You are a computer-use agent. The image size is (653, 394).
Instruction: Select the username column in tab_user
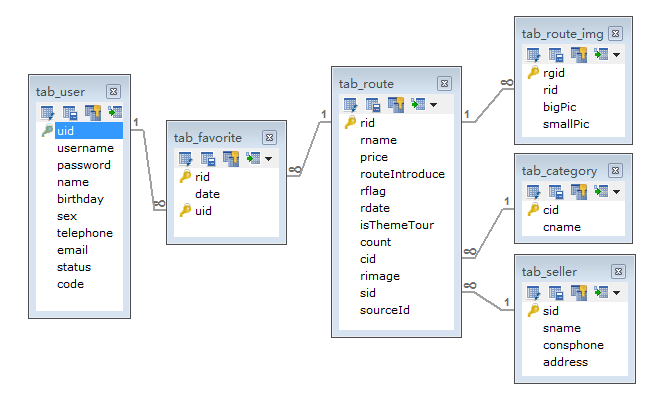[x=85, y=148]
